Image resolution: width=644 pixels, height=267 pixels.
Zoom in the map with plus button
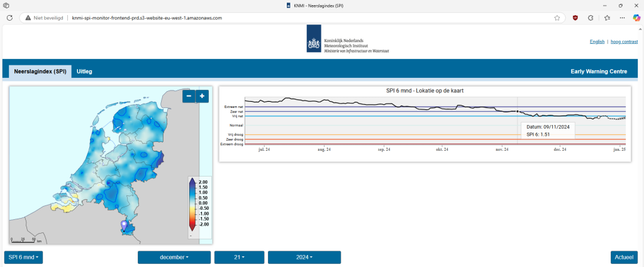[x=202, y=96]
